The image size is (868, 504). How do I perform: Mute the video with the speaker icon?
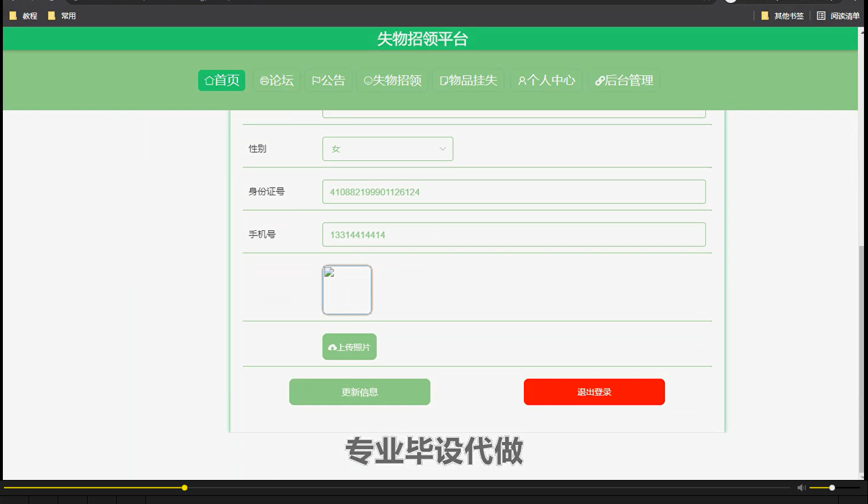(801, 487)
